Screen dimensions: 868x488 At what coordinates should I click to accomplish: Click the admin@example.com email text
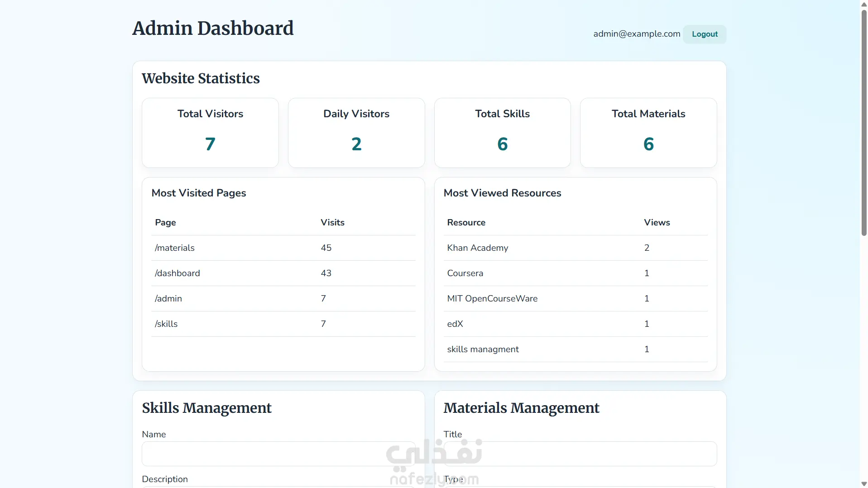point(637,34)
